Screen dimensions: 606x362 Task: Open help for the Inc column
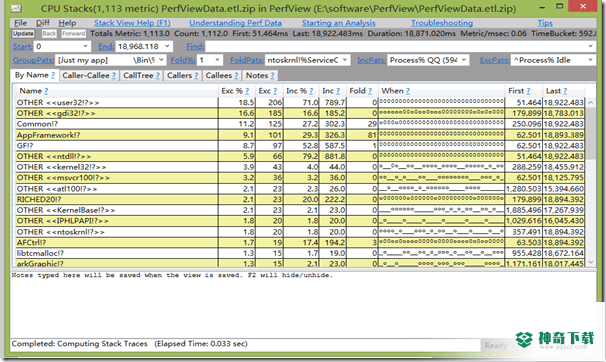point(338,91)
